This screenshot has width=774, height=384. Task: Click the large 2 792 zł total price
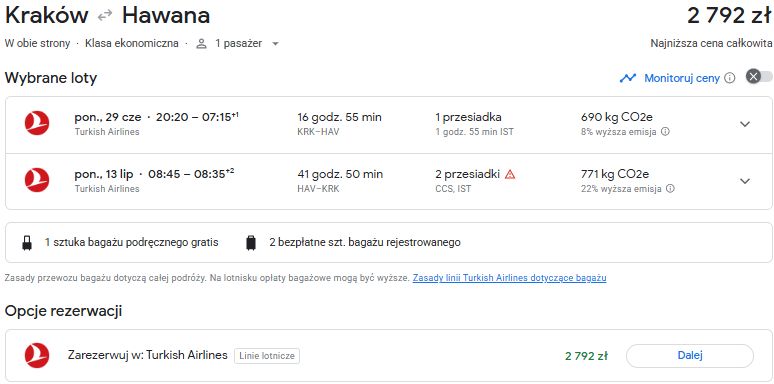pyautogui.click(x=730, y=16)
